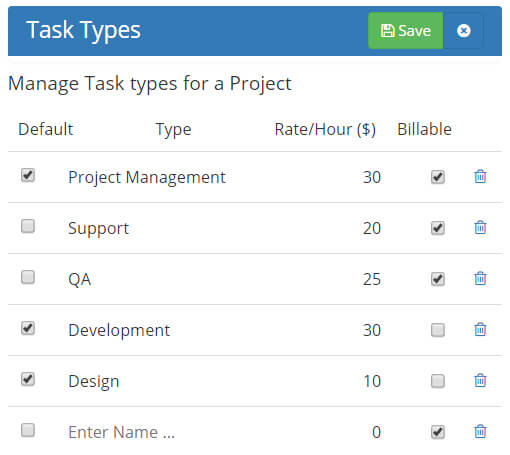
Task: Mark Development as billable
Action: (x=438, y=330)
